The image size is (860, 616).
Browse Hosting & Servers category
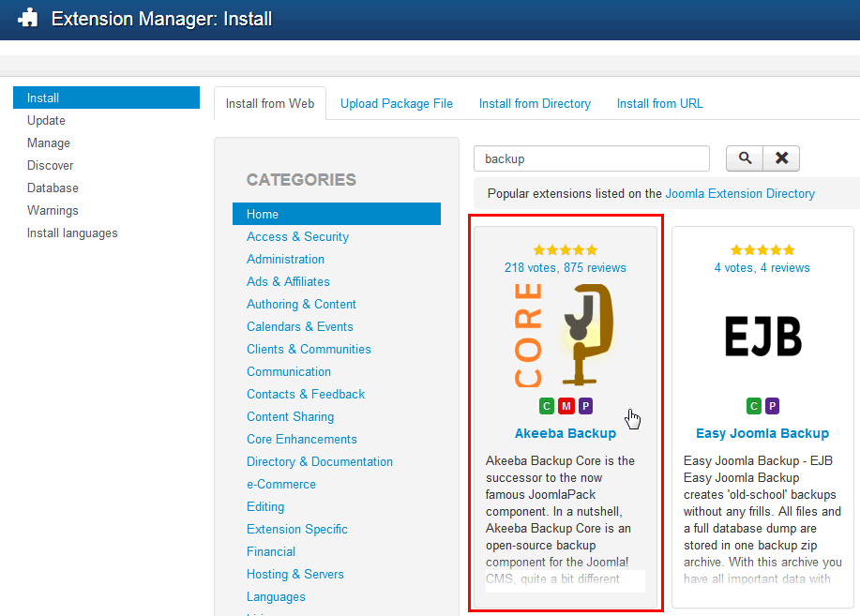click(x=295, y=574)
